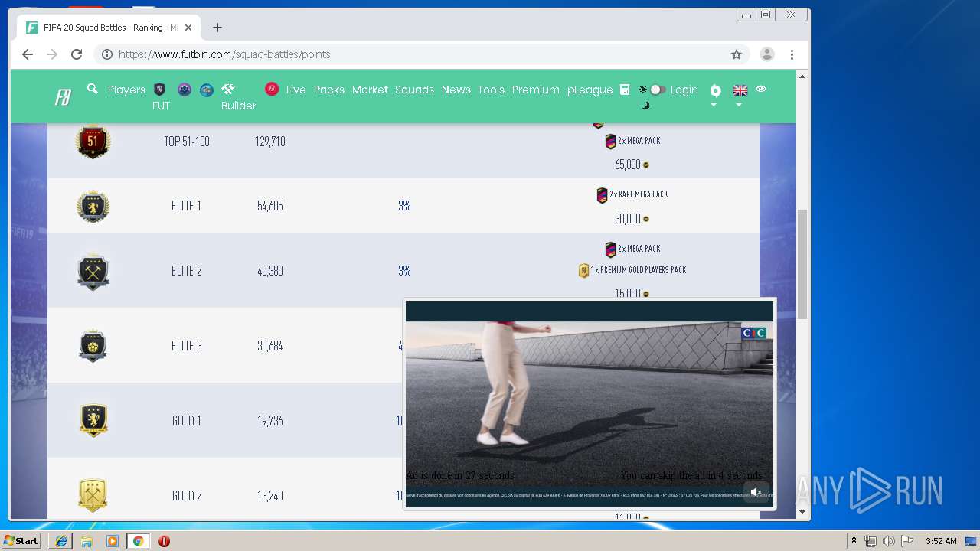This screenshot has width=980, height=551.
Task: Click the Mega Pack icon in Elite 2 row
Action: tap(610, 249)
